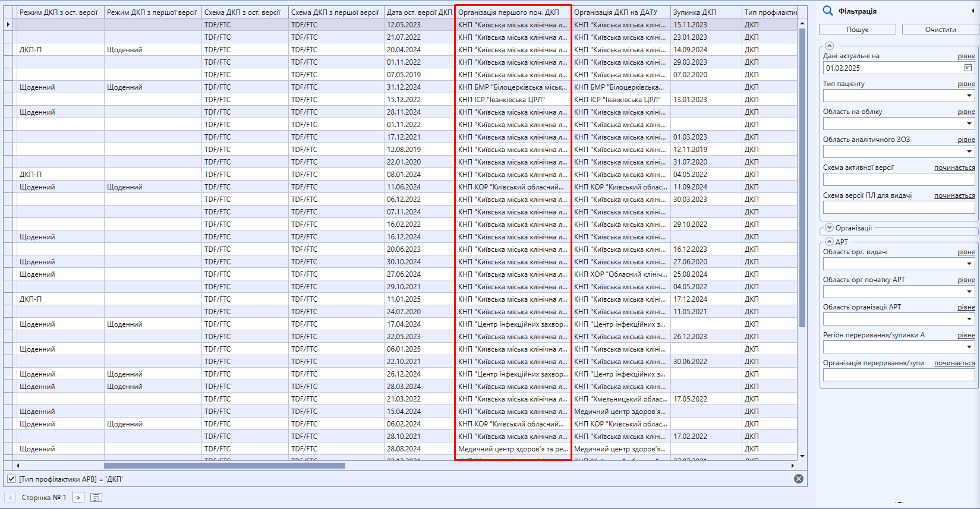Change починається operator for Організація переривання/зупи
The width and height of the screenshot is (980, 509).
point(954,363)
